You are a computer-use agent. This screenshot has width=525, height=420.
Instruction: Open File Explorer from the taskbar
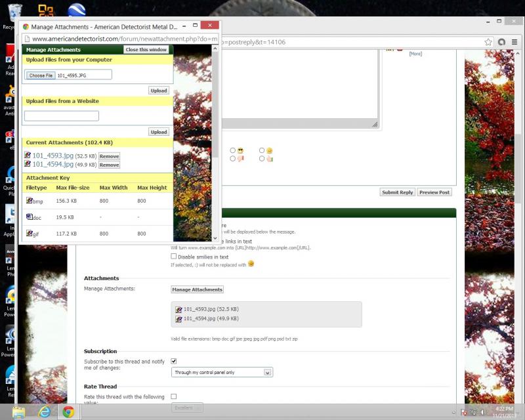pos(19,412)
